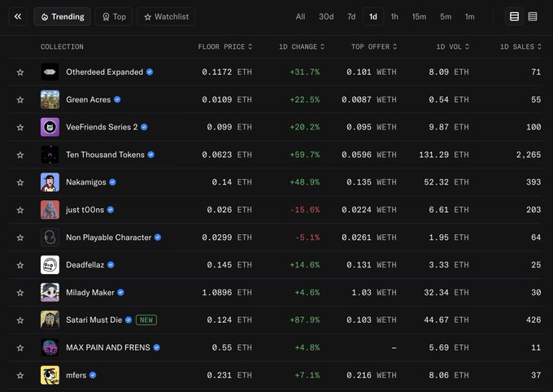Open just t00ns collection thumbnail
553x392 pixels.
point(50,210)
